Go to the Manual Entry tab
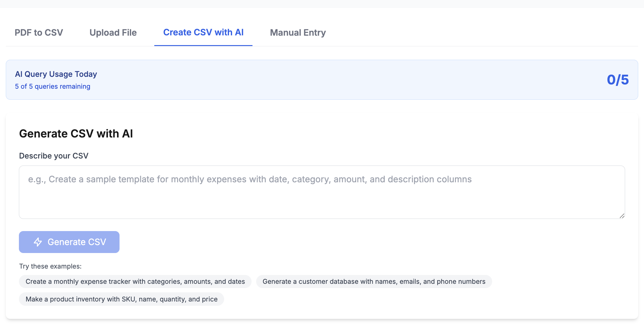 298,33
